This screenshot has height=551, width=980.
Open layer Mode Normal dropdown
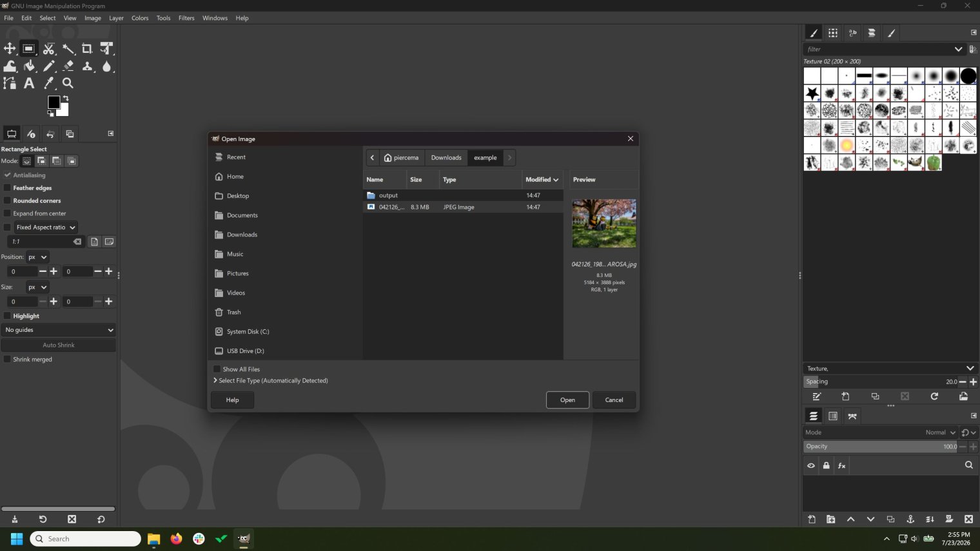[x=941, y=432]
